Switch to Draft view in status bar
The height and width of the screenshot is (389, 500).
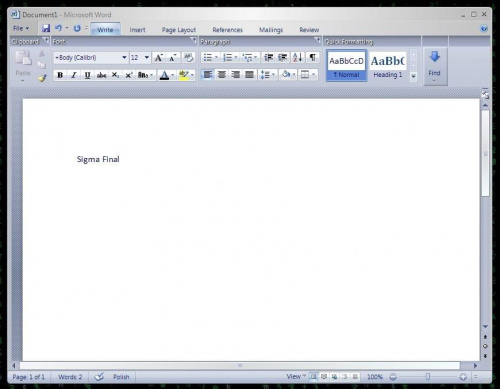tap(355, 377)
